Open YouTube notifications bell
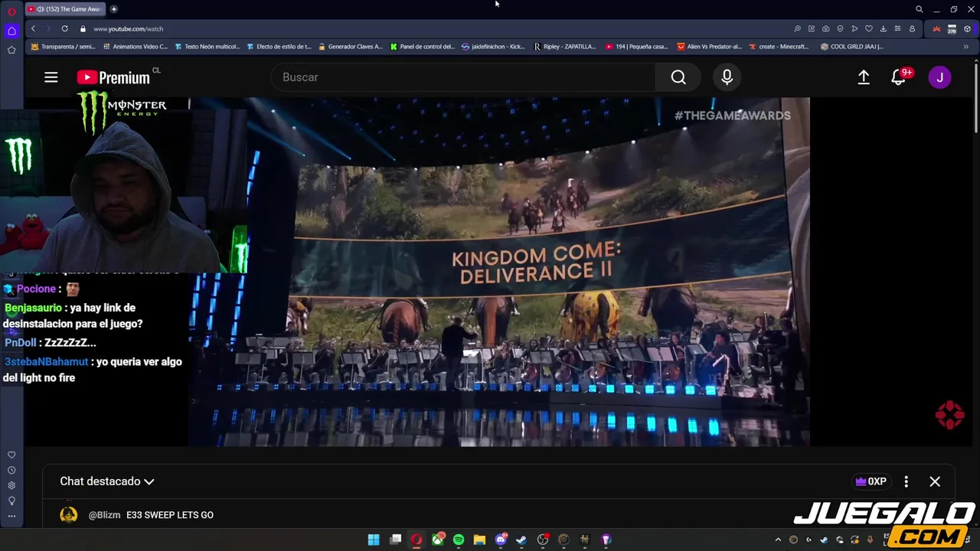This screenshot has width=980, height=551. pos(899,77)
